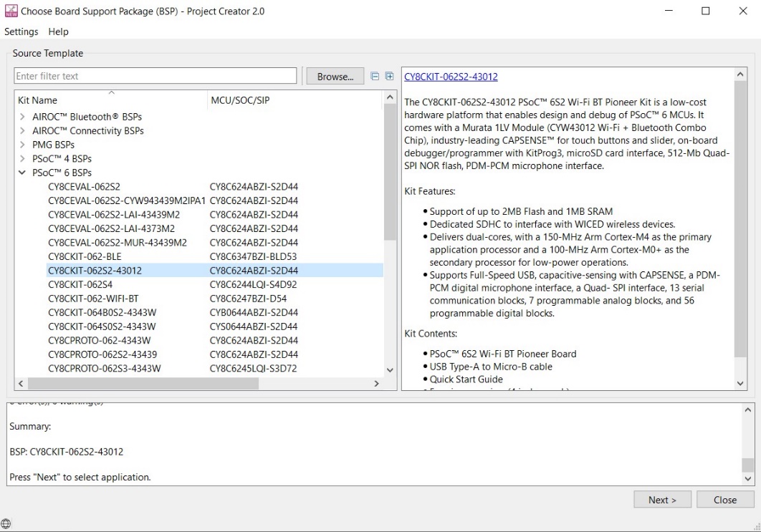This screenshot has width=761, height=532.
Task: Open the Help menu
Action: (x=58, y=32)
